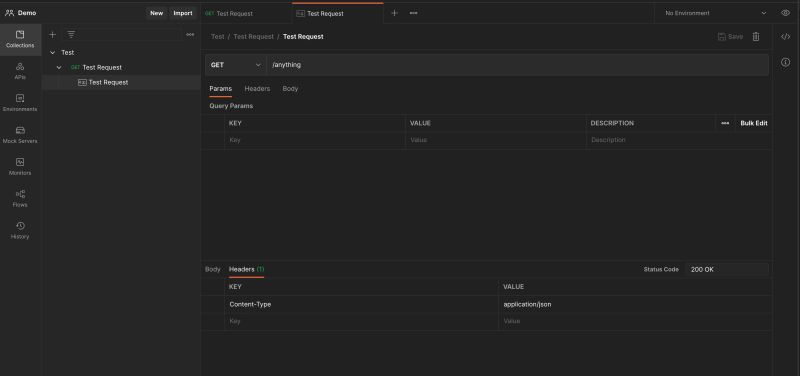This screenshot has width=800, height=376.
Task: Click the Content-Type header key cell
Action: point(361,305)
